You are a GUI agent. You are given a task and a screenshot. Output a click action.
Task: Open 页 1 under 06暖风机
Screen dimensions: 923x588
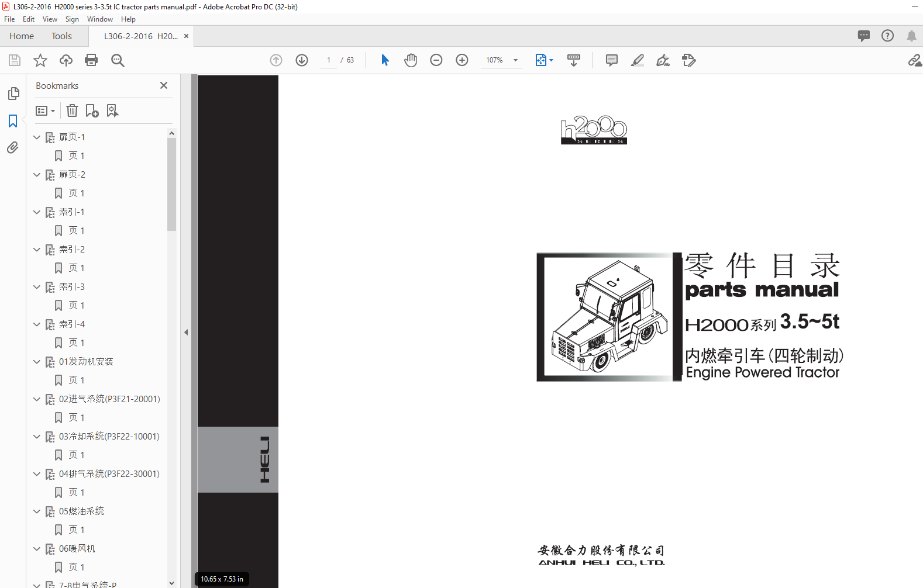click(x=77, y=568)
